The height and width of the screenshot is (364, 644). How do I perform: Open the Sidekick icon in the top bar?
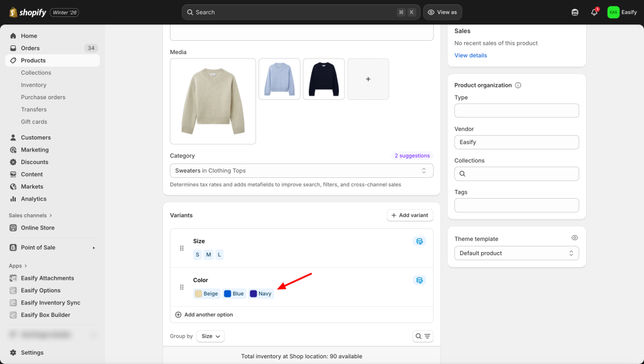pos(575,12)
